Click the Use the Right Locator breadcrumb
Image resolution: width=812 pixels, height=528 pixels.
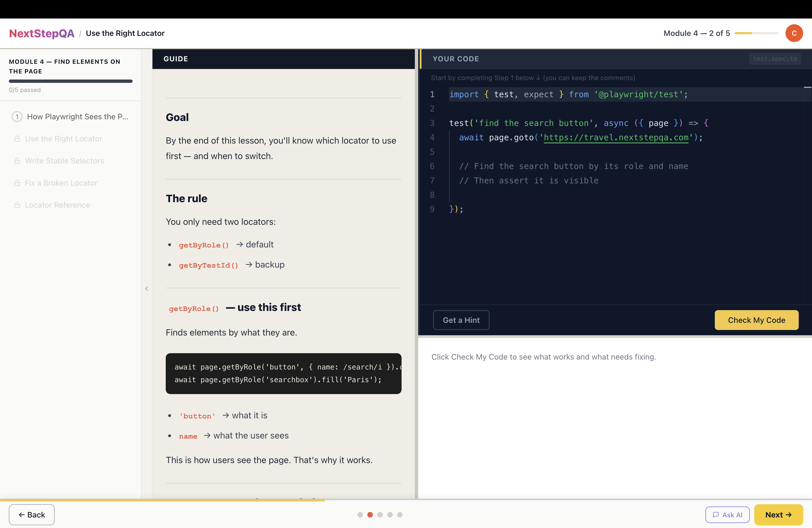point(125,33)
